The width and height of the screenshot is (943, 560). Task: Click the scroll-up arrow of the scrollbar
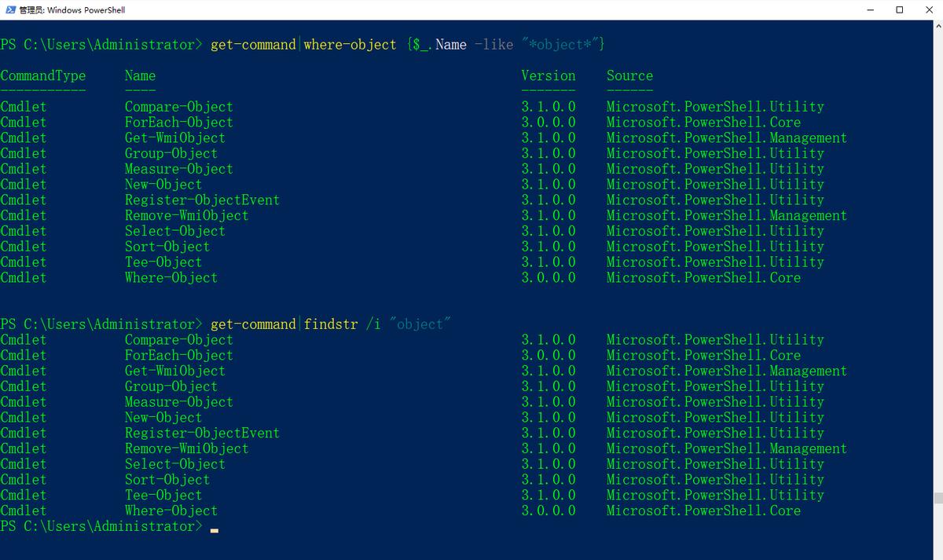coord(937,28)
